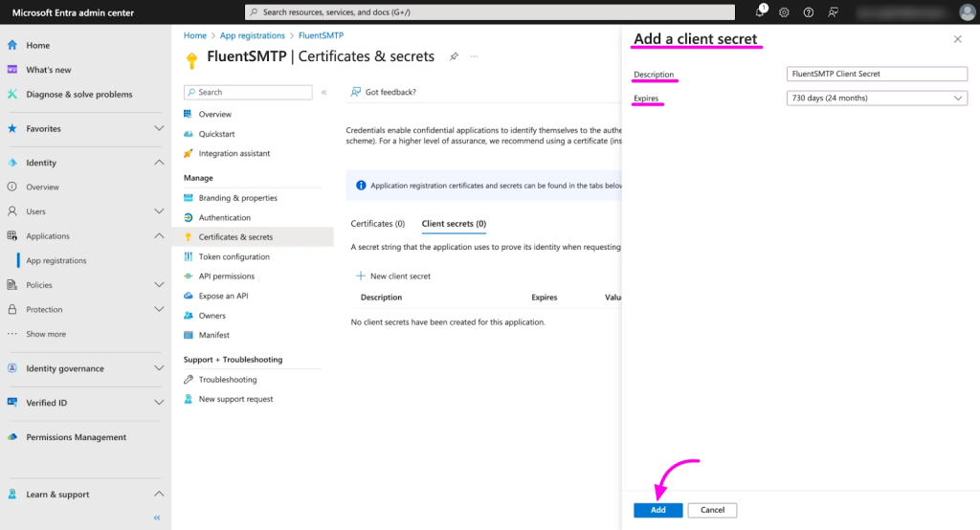This screenshot has height=530, width=980.
Task: Expand the Favorites section
Action: [x=159, y=128]
